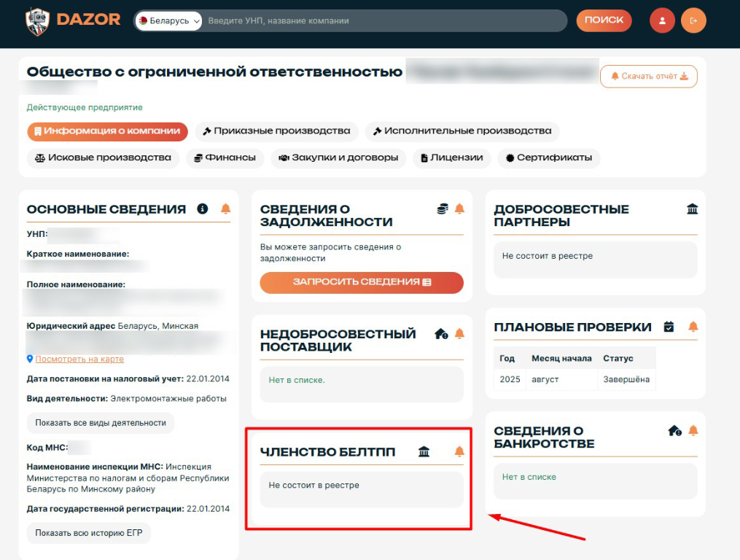Toggle the notification bell on Членство БЕЛТПП

[x=459, y=451]
